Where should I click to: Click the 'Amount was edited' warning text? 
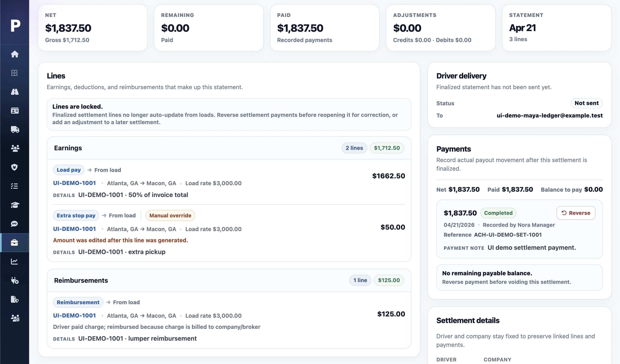click(x=121, y=240)
